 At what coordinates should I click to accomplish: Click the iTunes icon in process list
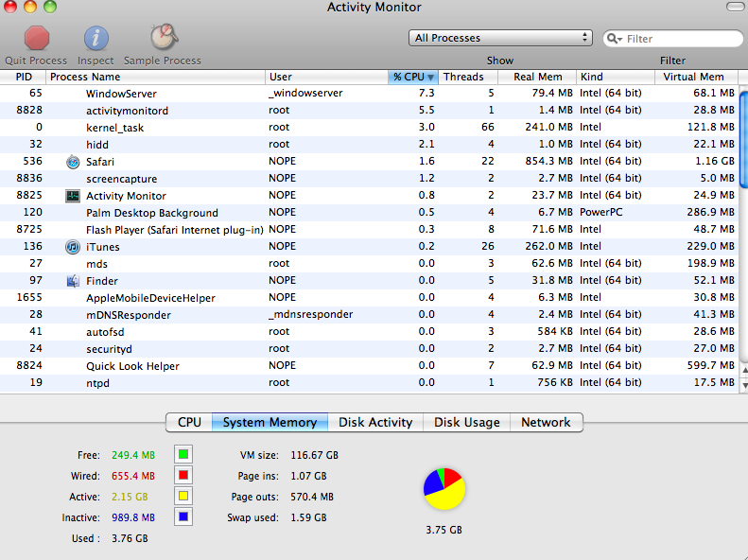pos(73,247)
